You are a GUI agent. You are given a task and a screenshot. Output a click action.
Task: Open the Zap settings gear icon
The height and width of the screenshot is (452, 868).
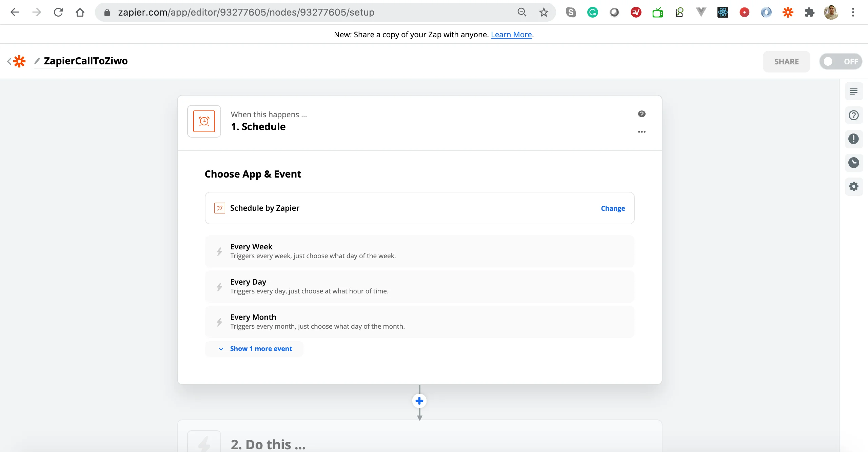click(x=854, y=186)
